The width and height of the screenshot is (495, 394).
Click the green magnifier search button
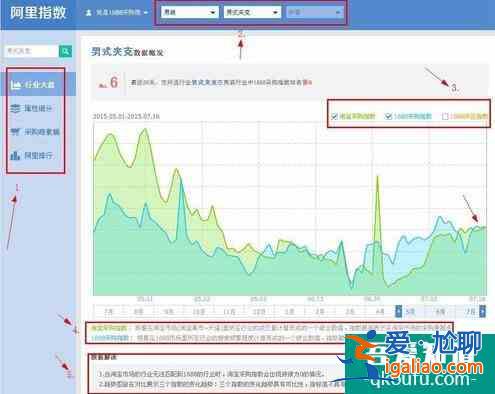pos(66,51)
